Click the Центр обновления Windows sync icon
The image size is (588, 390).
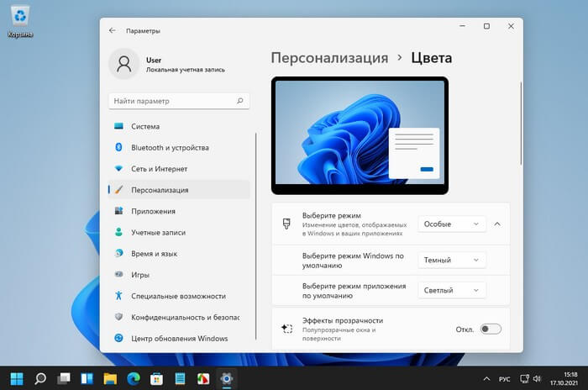coord(118,338)
